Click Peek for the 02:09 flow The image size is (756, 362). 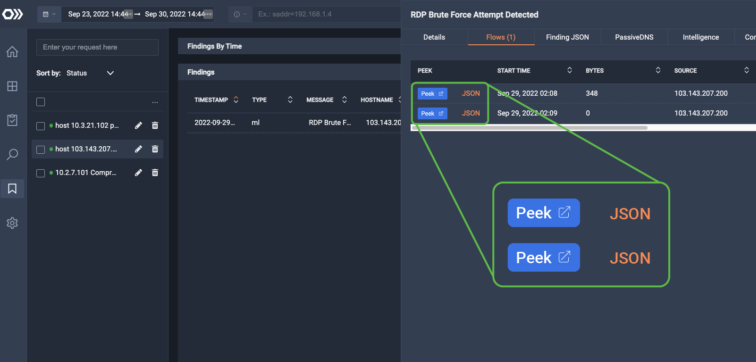(x=432, y=113)
